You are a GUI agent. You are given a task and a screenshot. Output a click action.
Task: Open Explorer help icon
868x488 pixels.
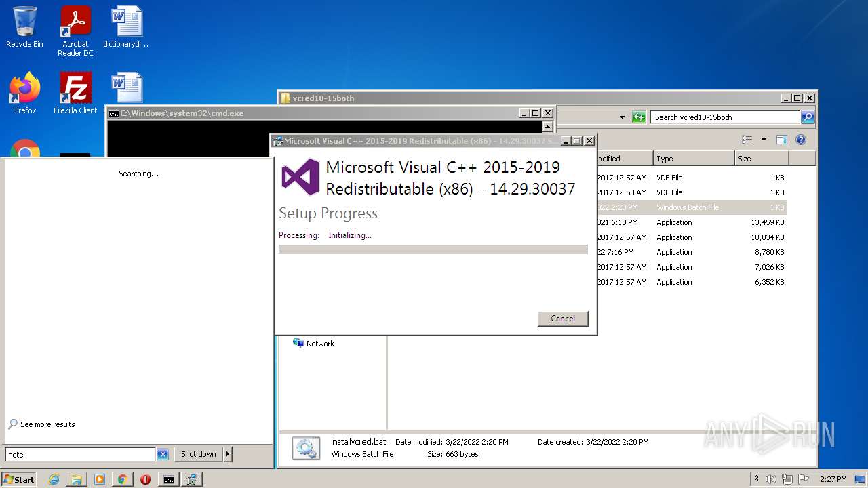click(x=801, y=140)
